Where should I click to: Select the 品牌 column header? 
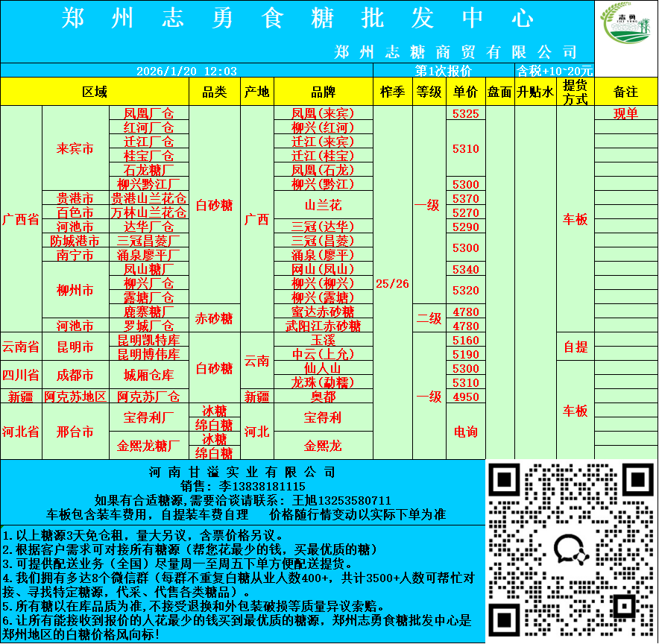323,92
